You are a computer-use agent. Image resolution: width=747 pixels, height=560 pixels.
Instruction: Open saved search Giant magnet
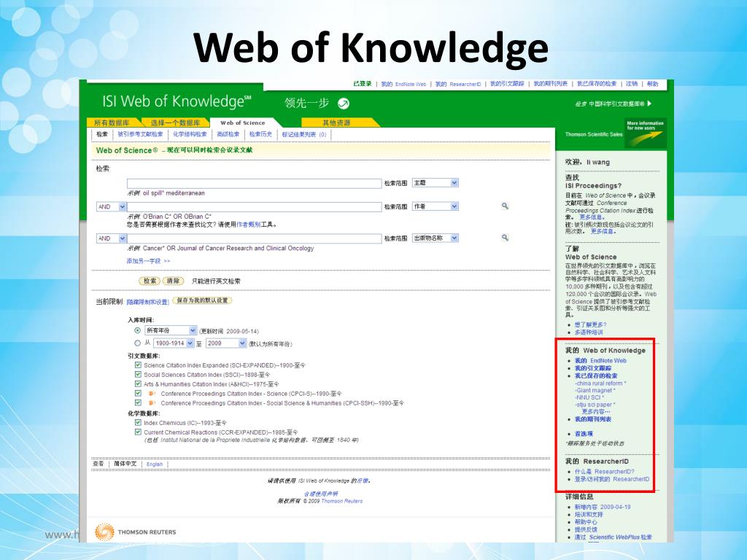tap(595, 391)
